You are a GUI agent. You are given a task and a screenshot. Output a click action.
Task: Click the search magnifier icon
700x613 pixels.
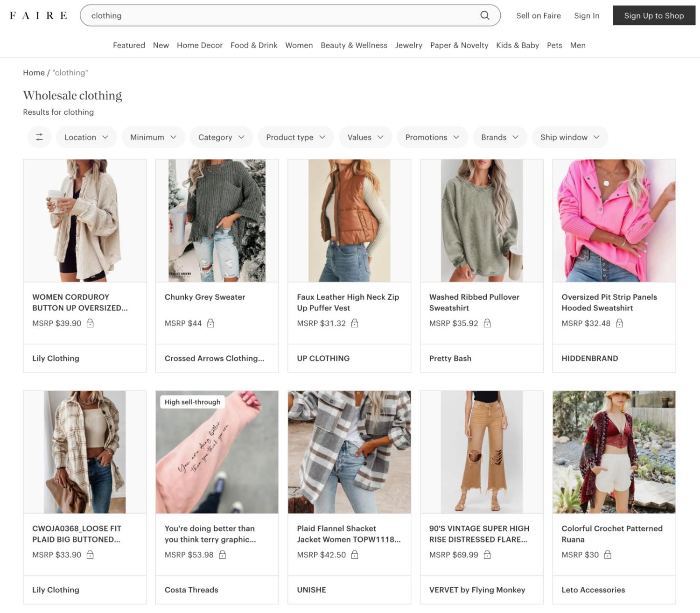(x=485, y=15)
